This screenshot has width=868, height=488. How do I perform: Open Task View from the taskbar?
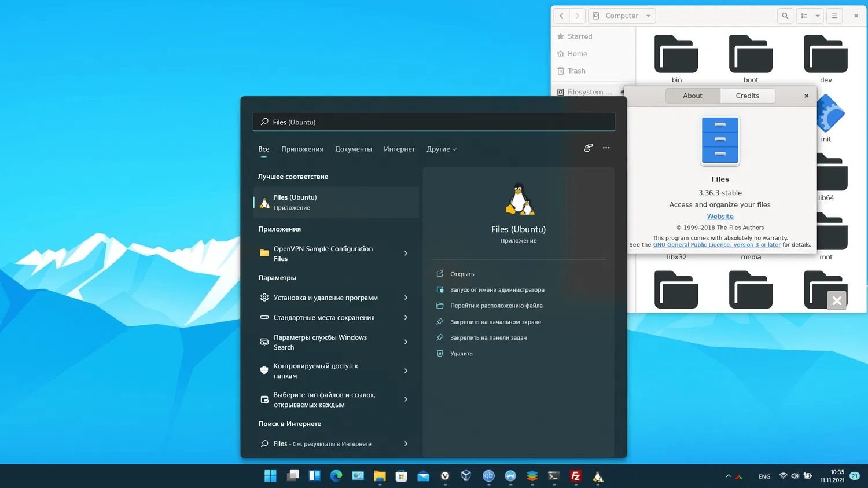click(x=293, y=476)
